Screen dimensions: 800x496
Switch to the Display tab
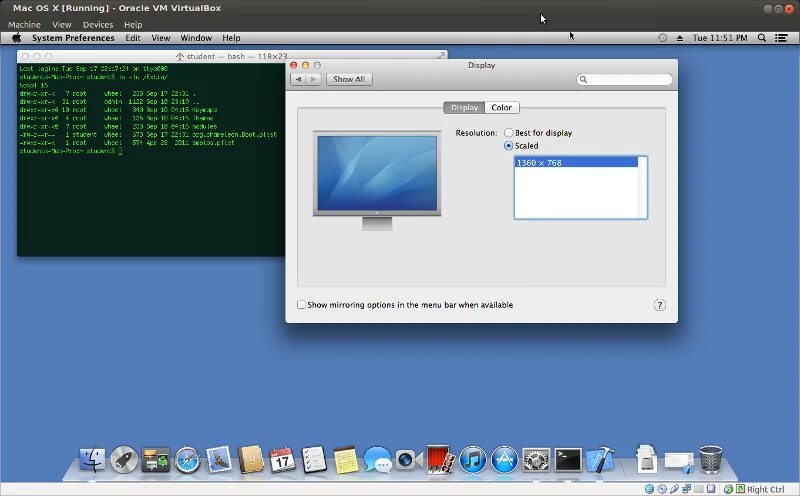[x=464, y=108]
